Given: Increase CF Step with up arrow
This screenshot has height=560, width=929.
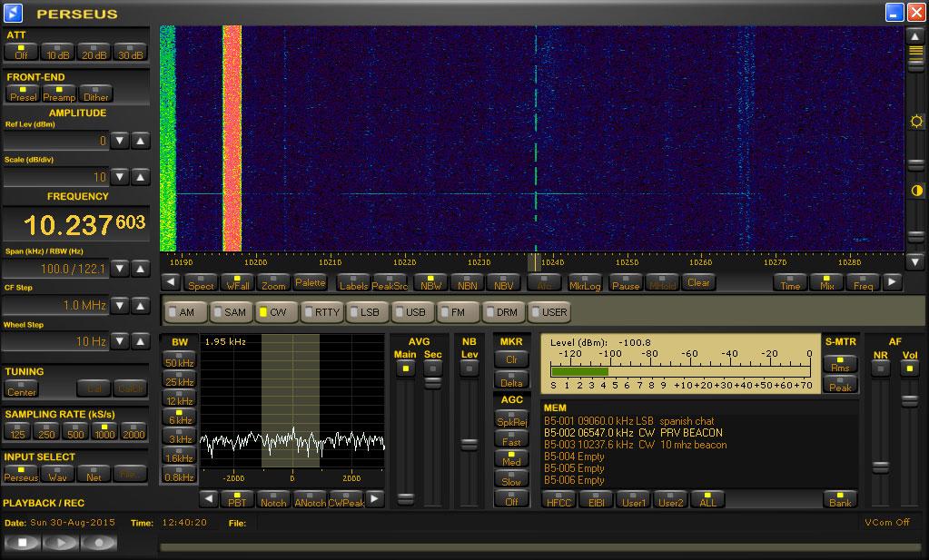Looking at the screenshot, I should point(141,306).
